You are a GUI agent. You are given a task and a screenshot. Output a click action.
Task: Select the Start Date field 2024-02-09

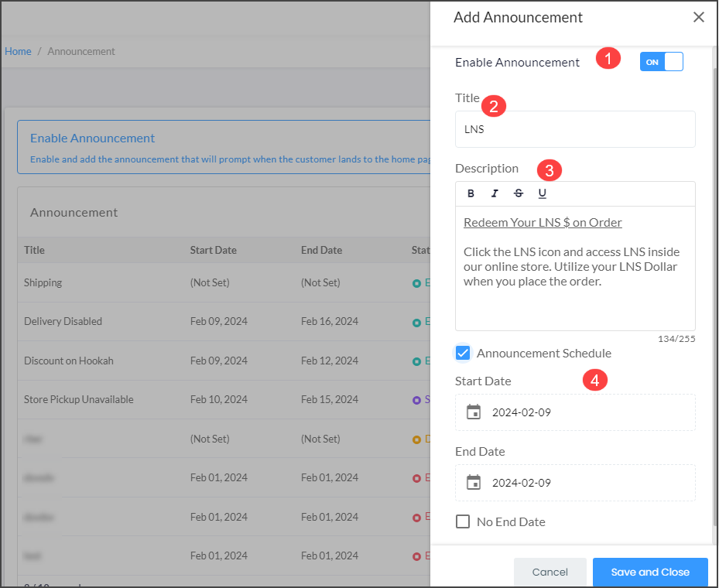(x=575, y=412)
